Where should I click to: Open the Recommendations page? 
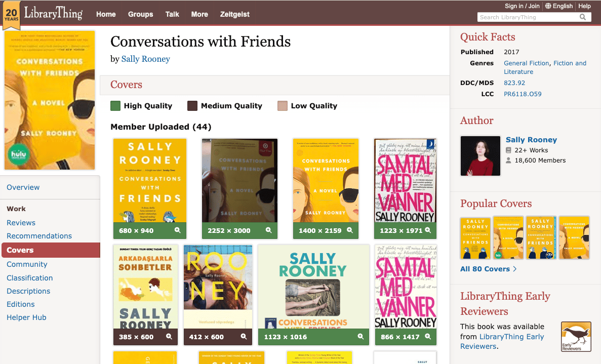pyautogui.click(x=39, y=236)
